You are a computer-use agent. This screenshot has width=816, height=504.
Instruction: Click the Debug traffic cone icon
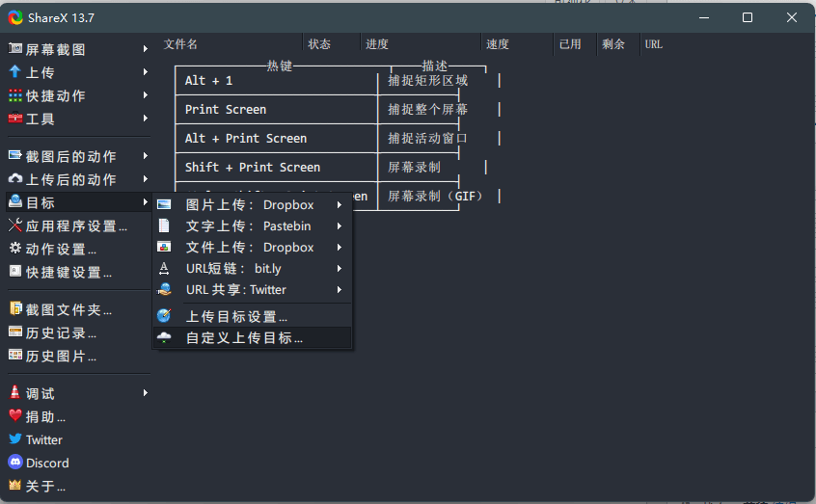(15, 392)
